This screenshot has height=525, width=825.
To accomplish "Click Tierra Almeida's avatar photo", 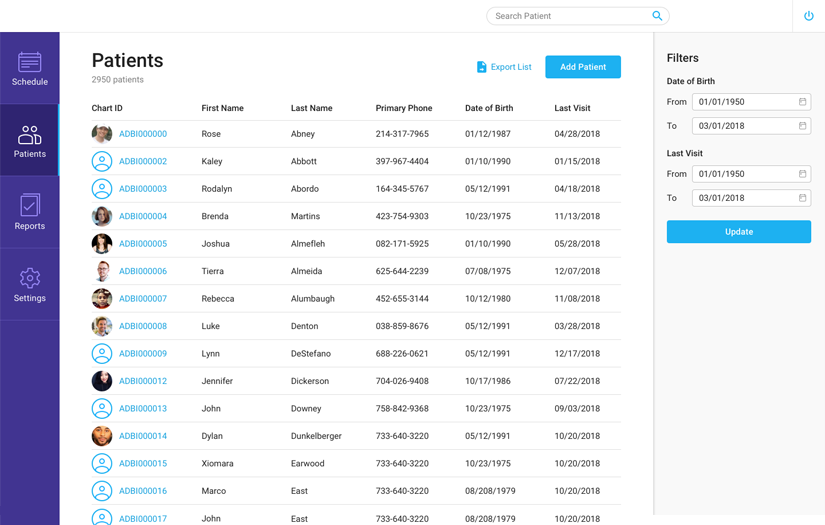I will click(x=102, y=271).
